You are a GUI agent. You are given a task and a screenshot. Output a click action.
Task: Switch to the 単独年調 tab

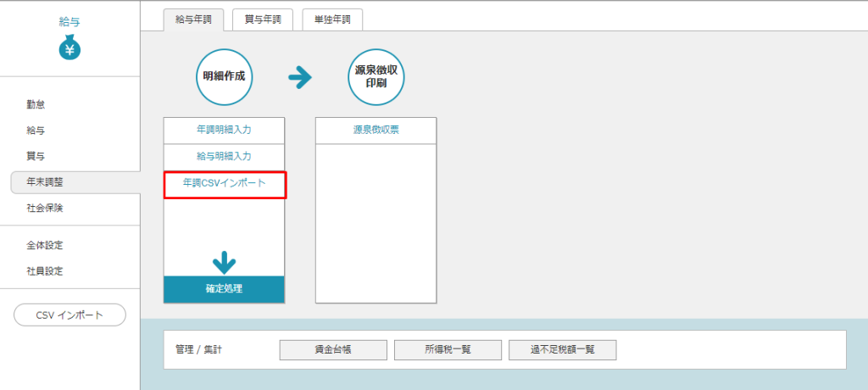click(x=332, y=20)
